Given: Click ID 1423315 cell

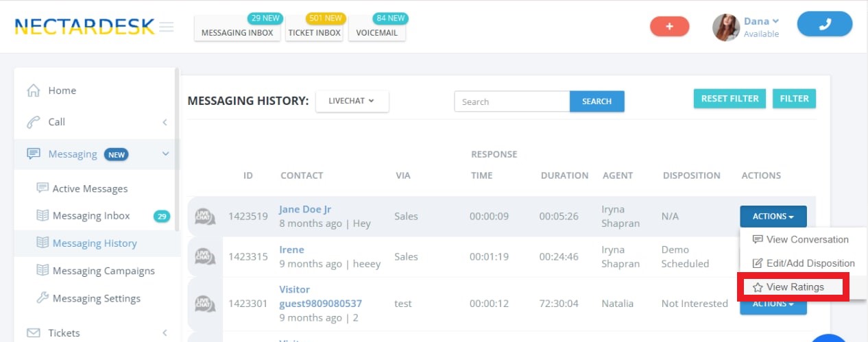Looking at the screenshot, I should (248, 256).
